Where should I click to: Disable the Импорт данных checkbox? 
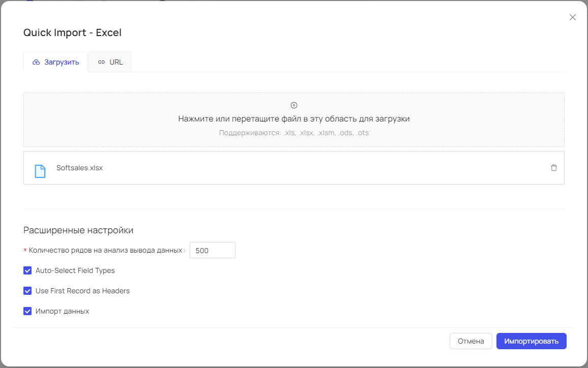point(27,311)
